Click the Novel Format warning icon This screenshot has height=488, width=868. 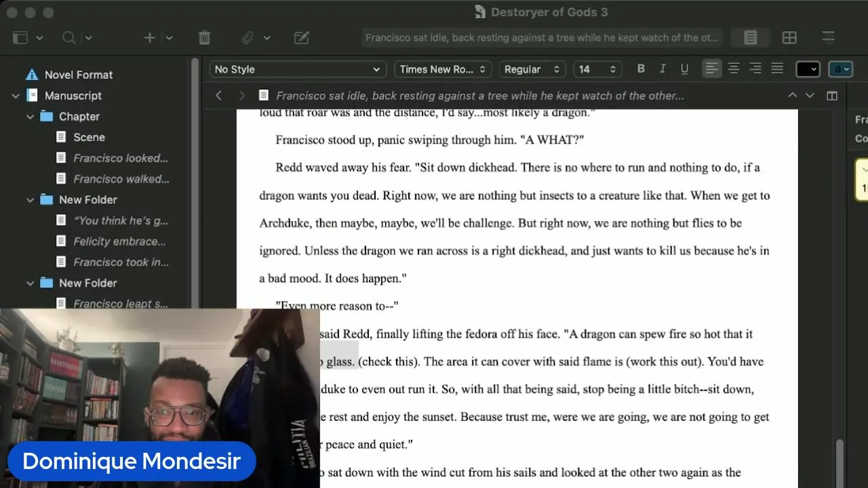pyautogui.click(x=31, y=75)
